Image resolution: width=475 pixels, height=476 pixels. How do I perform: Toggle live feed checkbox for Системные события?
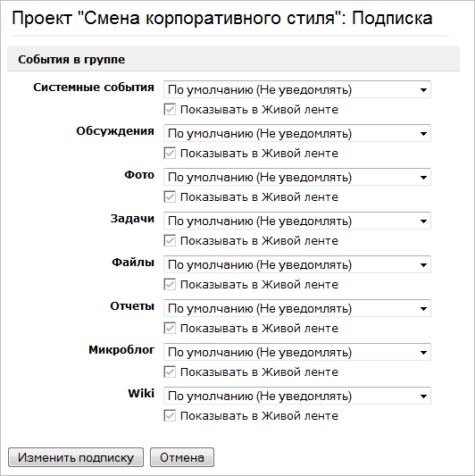tap(170, 109)
